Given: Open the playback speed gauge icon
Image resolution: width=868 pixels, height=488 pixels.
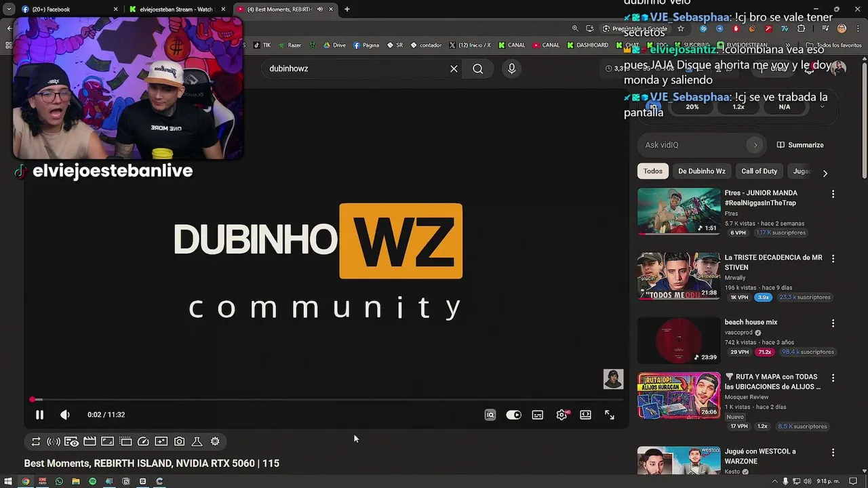Looking at the screenshot, I should click(x=143, y=441).
